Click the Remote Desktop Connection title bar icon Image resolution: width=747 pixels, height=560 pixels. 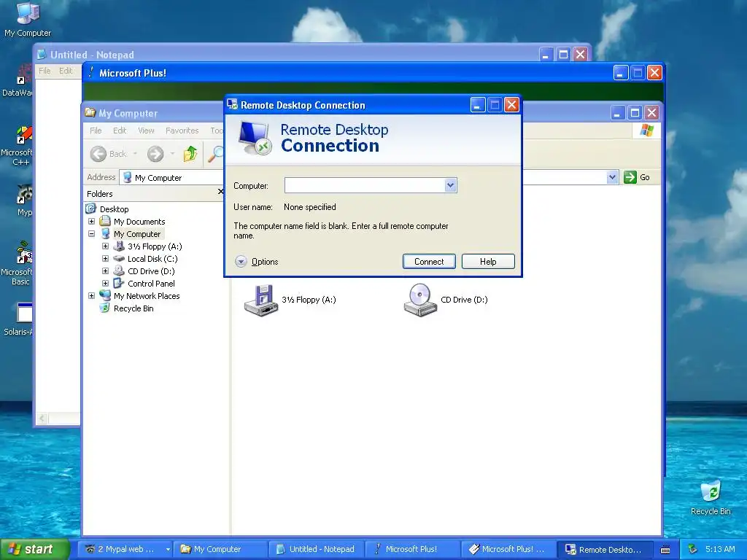pos(233,105)
